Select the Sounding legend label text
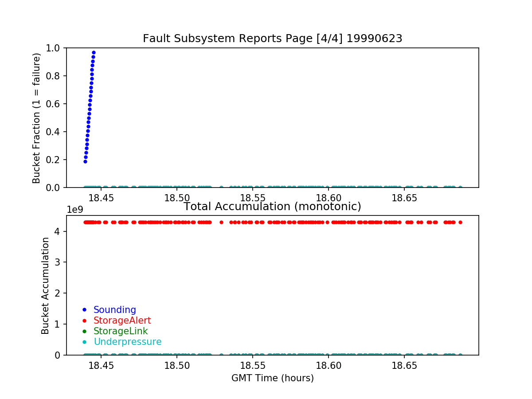 114,310
